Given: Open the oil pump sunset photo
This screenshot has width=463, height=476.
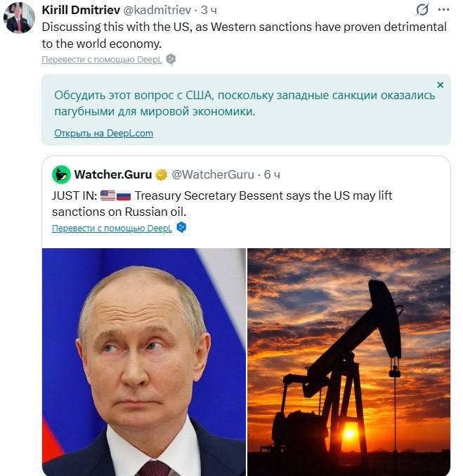Looking at the screenshot, I should [348, 361].
